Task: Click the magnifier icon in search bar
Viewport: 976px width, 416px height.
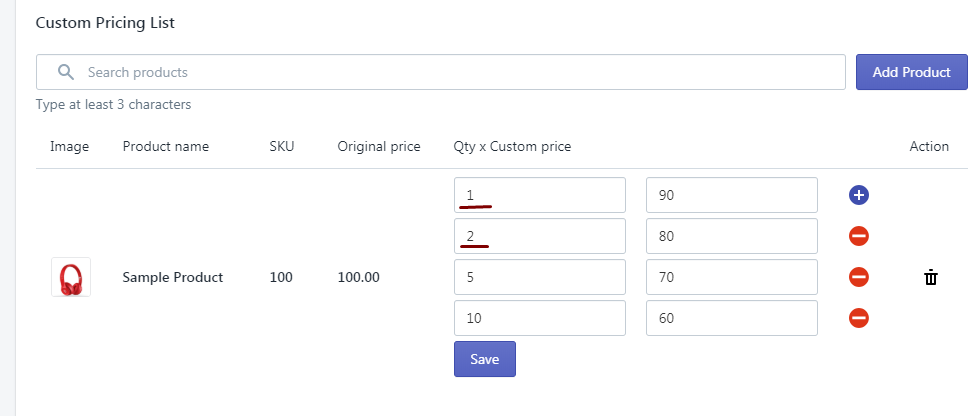Action: 66,72
